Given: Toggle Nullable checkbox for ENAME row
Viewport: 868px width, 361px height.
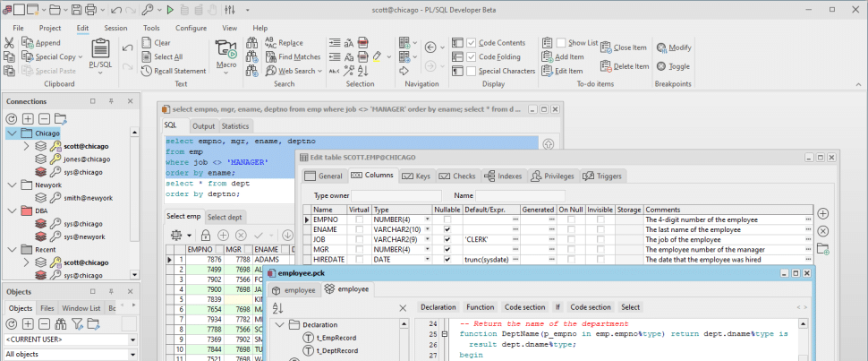Looking at the screenshot, I should [x=447, y=229].
